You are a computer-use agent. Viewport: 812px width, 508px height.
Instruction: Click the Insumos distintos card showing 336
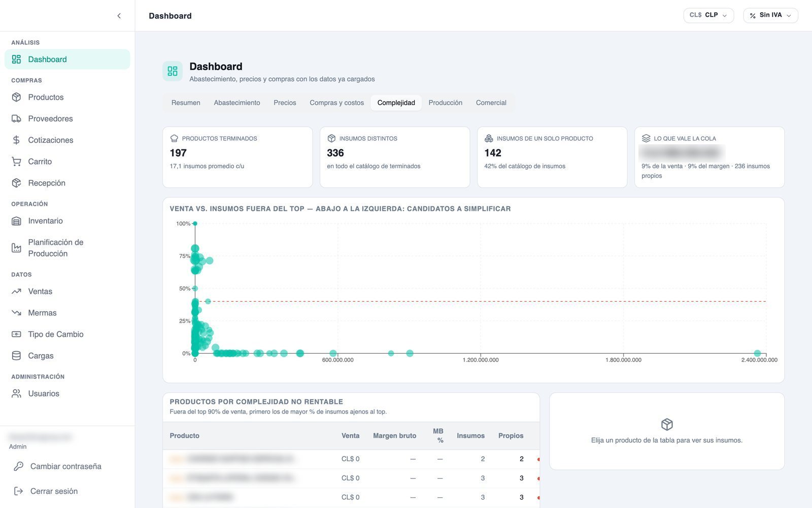click(x=395, y=157)
